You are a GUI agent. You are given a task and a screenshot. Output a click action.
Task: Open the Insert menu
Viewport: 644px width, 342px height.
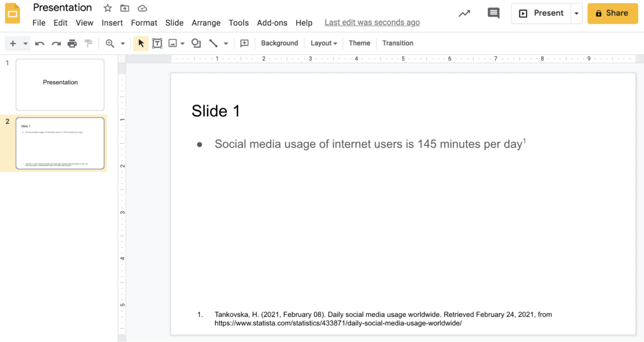[112, 23]
